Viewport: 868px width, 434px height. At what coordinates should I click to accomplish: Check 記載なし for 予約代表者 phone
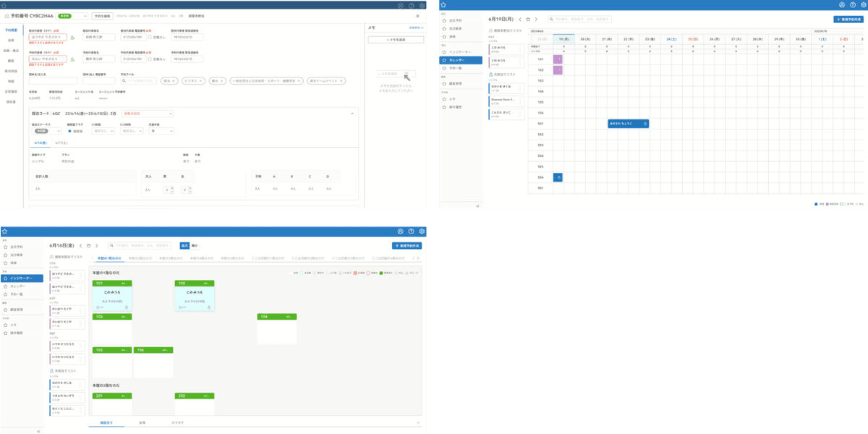[x=150, y=59]
